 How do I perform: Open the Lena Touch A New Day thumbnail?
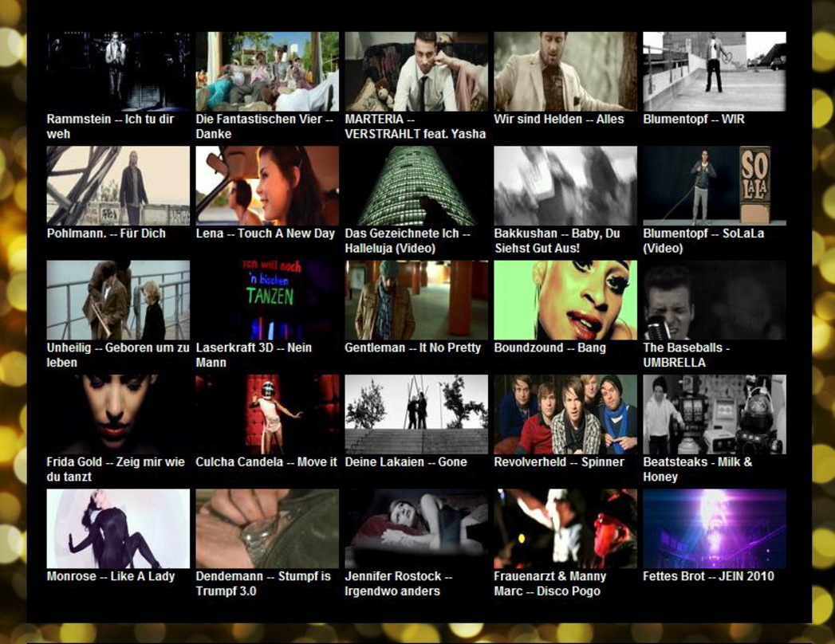click(x=267, y=186)
